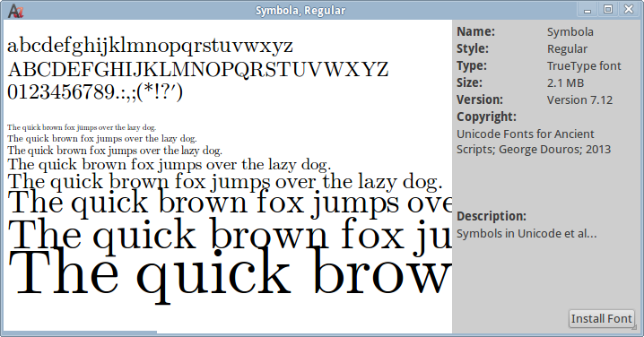Maximize the Symbola font viewer window
Viewport: 644px width, 337px height.
(608, 9)
